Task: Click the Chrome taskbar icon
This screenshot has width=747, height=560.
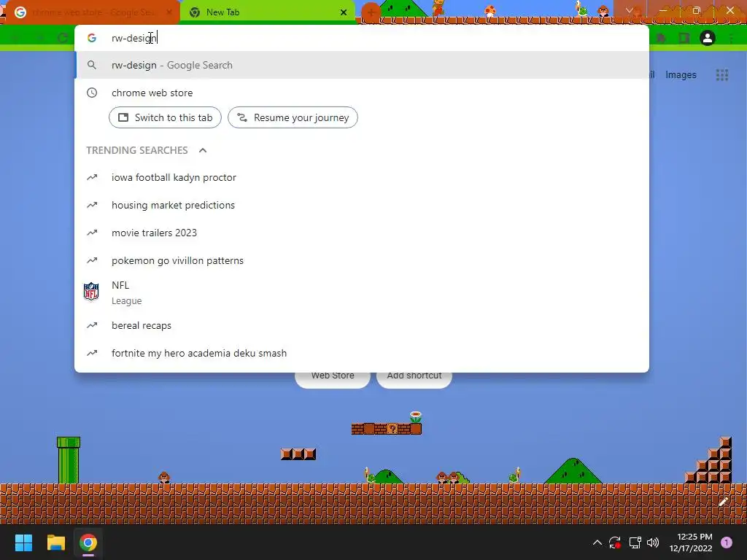Action: coord(88,542)
